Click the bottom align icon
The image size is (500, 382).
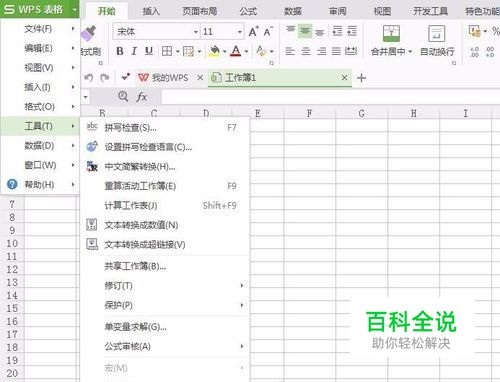coord(319,32)
